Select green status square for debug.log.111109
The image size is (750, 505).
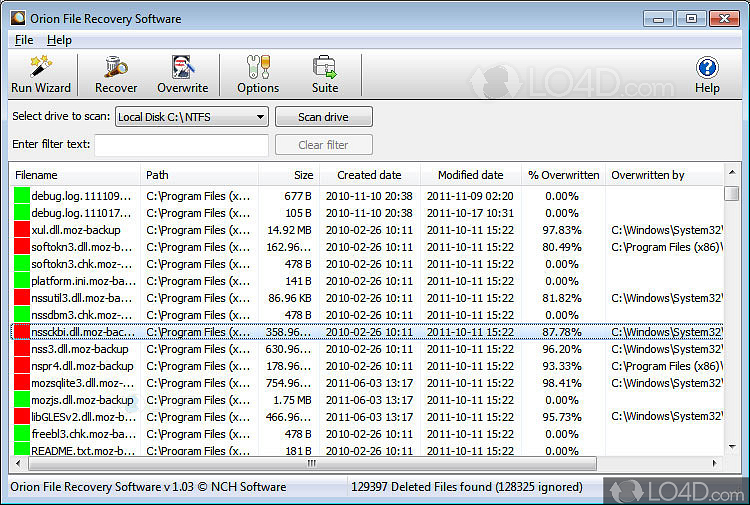click(x=22, y=196)
